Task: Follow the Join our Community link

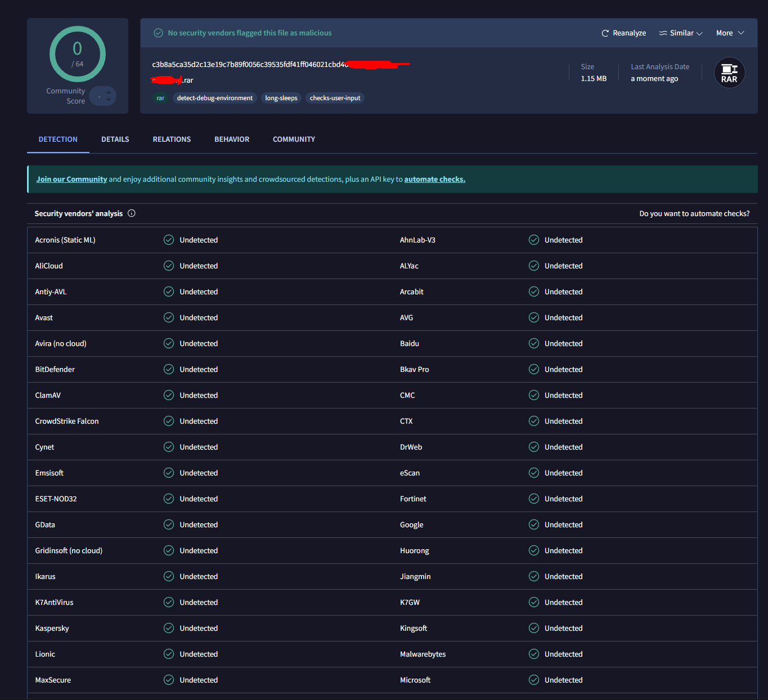Action: click(71, 179)
